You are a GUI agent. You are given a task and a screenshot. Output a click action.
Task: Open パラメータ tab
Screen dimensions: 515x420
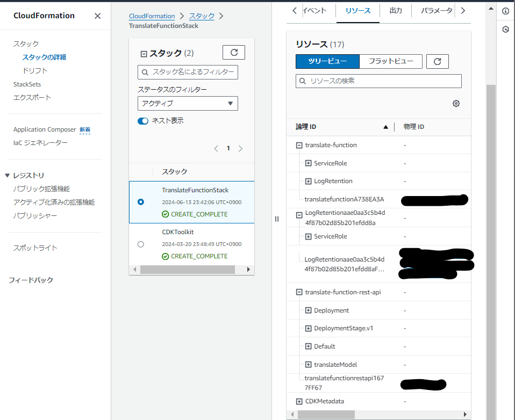click(x=437, y=11)
